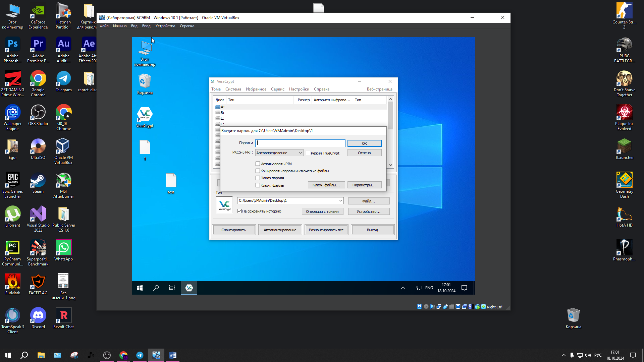This screenshot has width=644, height=362.
Task: Check Ключ. файлы checkbox
Action: click(x=258, y=185)
